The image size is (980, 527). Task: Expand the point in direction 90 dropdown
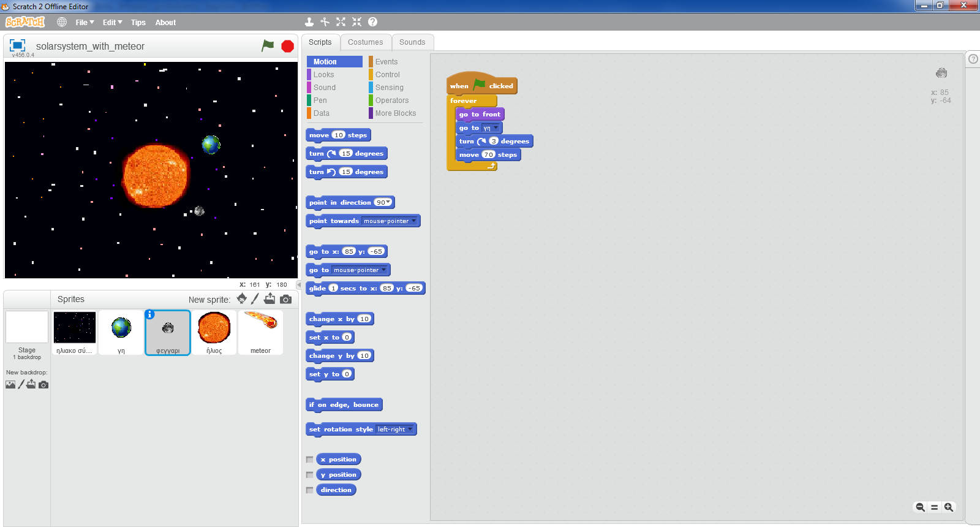[x=388, y=202]
